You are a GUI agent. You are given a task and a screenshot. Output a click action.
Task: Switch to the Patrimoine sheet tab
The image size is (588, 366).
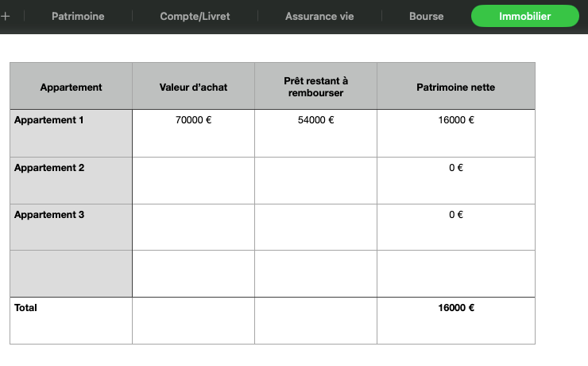[78, 16]
